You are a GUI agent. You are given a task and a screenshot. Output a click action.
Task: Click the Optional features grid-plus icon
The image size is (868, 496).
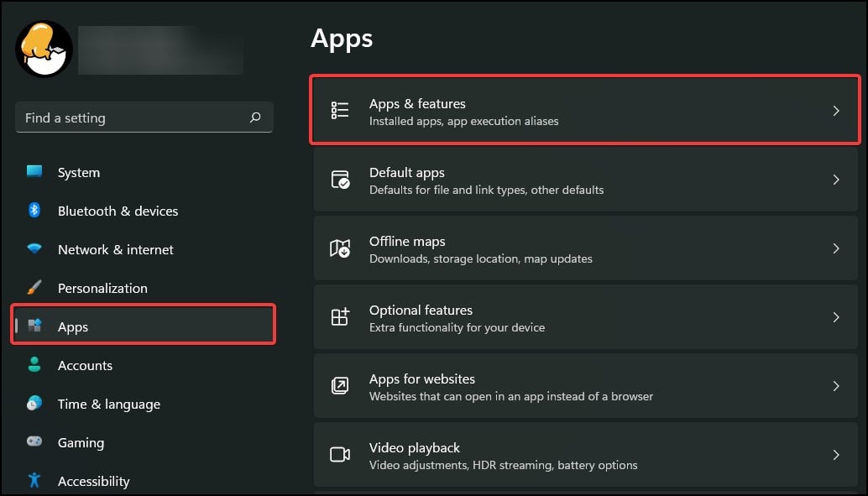tap(340, 316)
